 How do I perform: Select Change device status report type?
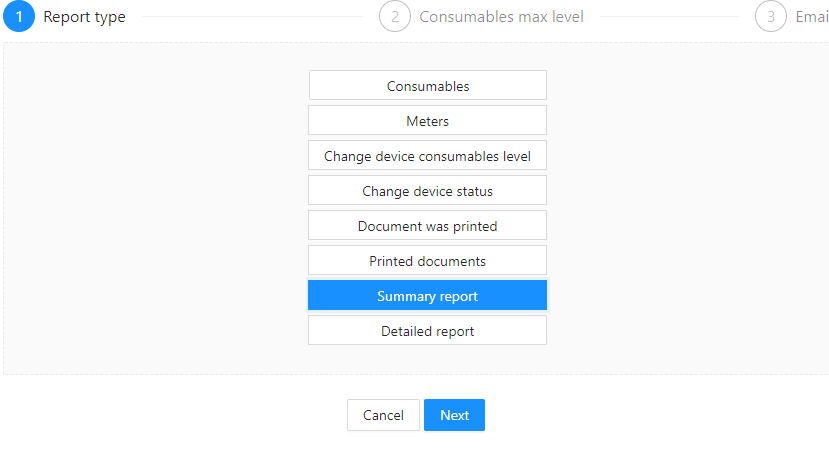[x=428, y=190]
